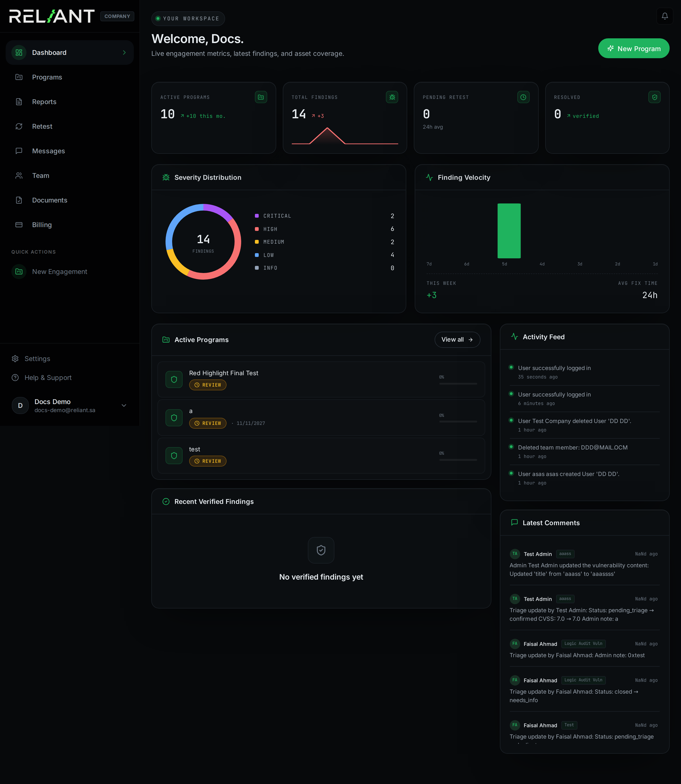
Task: Go to Retest page
Action: (70, 126)
